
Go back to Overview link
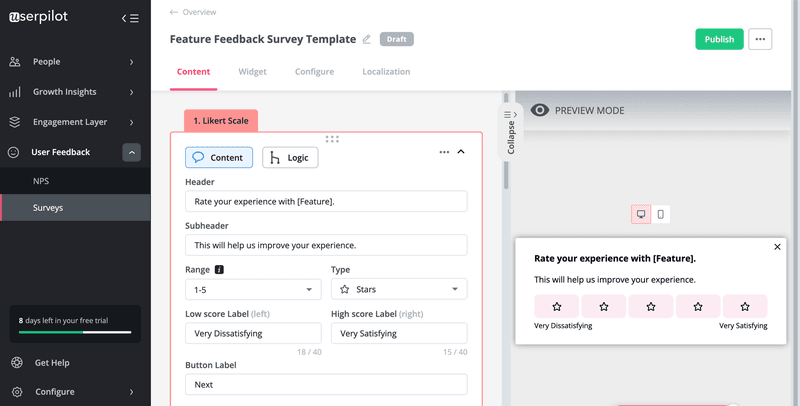199,12
